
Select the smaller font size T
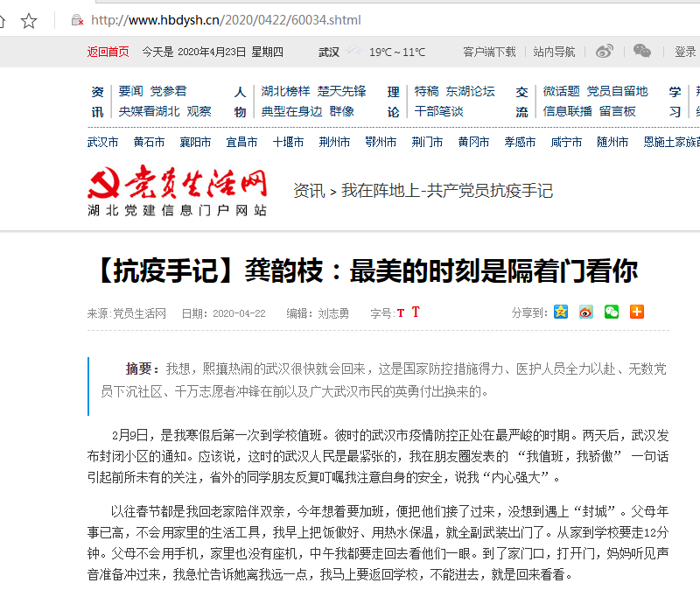(x=401, y=313)
